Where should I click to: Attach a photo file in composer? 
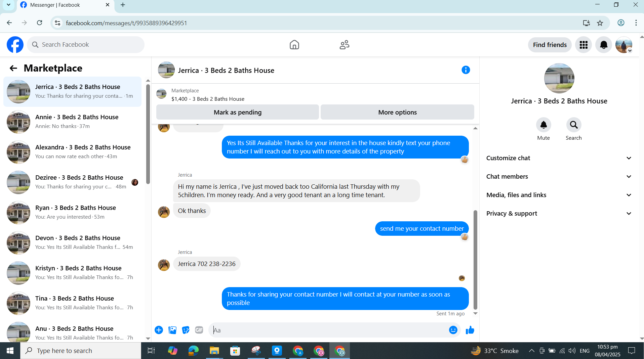tap(172, 330)
